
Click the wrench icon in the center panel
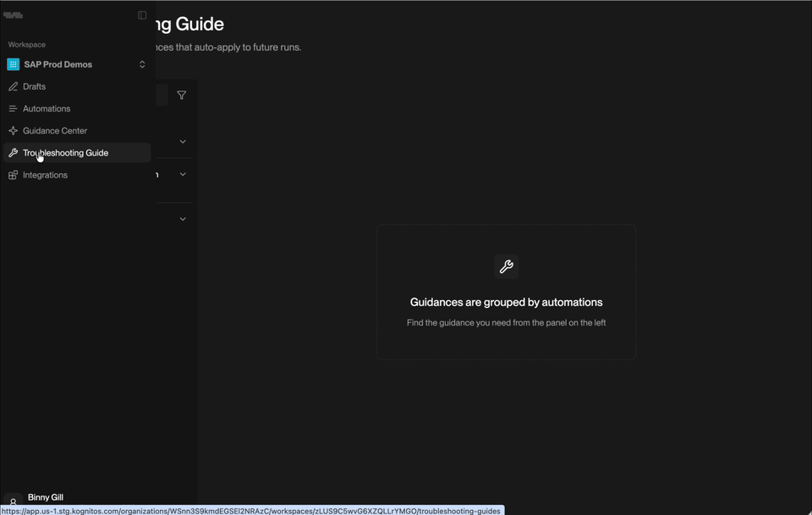(506, 266)
